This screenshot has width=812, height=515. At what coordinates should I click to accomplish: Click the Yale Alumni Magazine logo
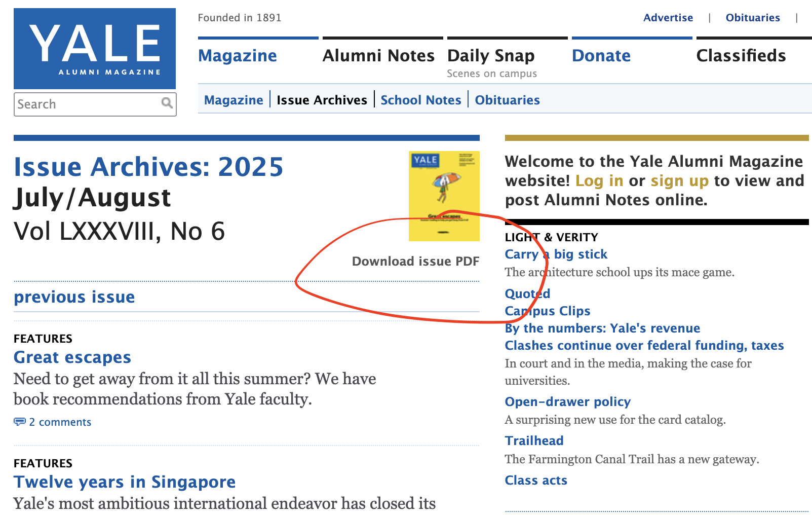tap(95, 49)
